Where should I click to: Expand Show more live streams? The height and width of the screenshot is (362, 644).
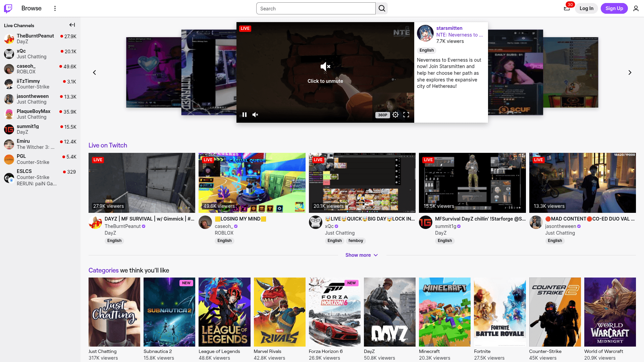pos(362,255)
